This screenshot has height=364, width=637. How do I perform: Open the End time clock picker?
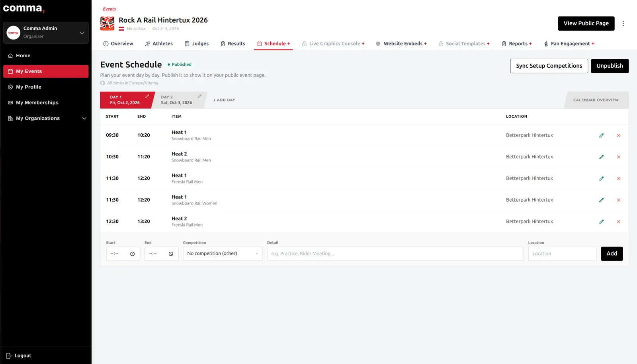click(171, 254)
